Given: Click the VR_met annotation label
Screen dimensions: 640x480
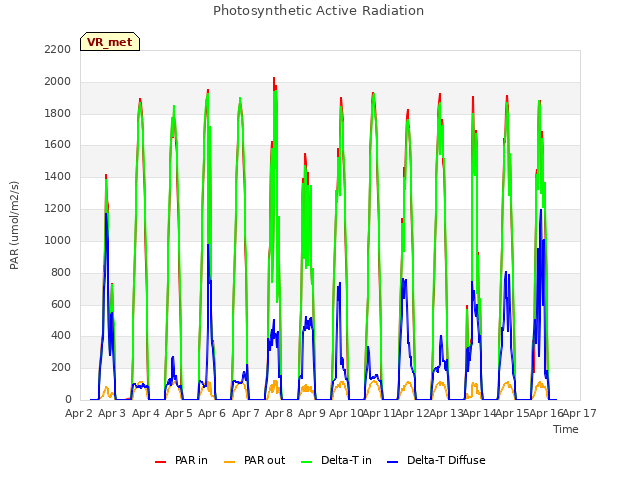Looking at the screenshot, I should [x=110, y=42].
